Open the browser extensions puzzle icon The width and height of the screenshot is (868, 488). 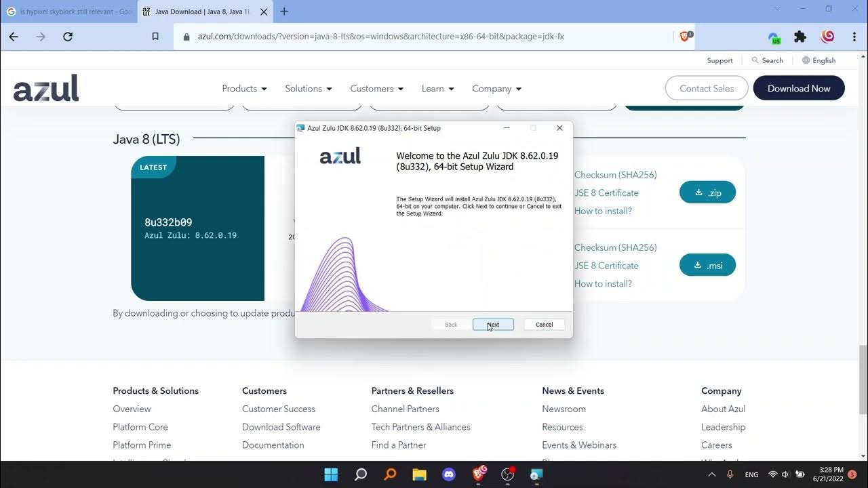click(800, 37)
